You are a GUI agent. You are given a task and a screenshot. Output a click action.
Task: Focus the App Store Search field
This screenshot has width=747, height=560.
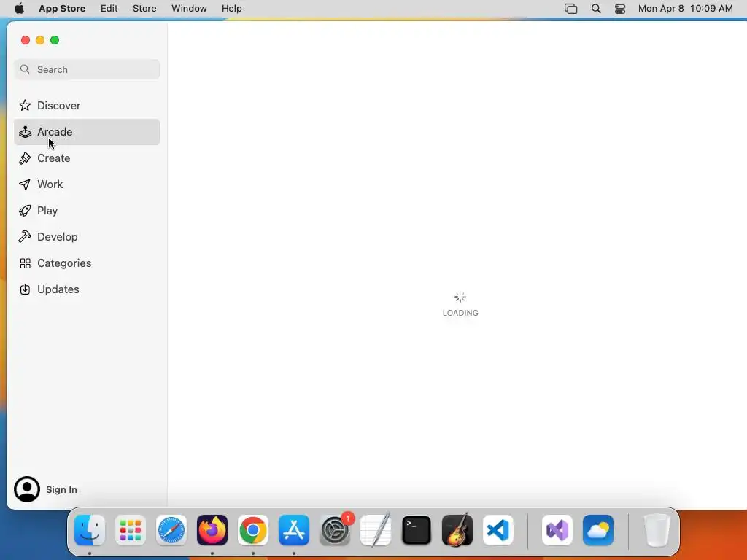(87, 69)
